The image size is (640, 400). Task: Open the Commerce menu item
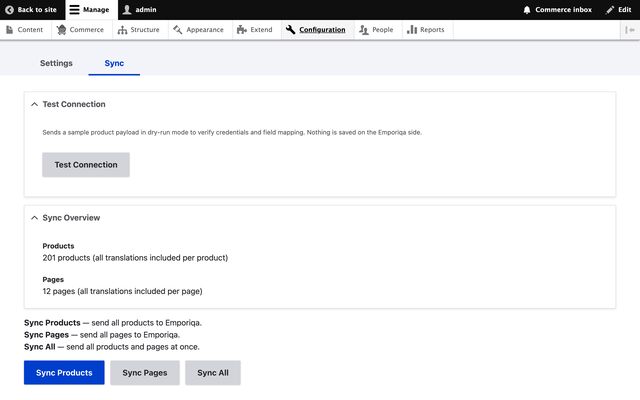point(87,30)
